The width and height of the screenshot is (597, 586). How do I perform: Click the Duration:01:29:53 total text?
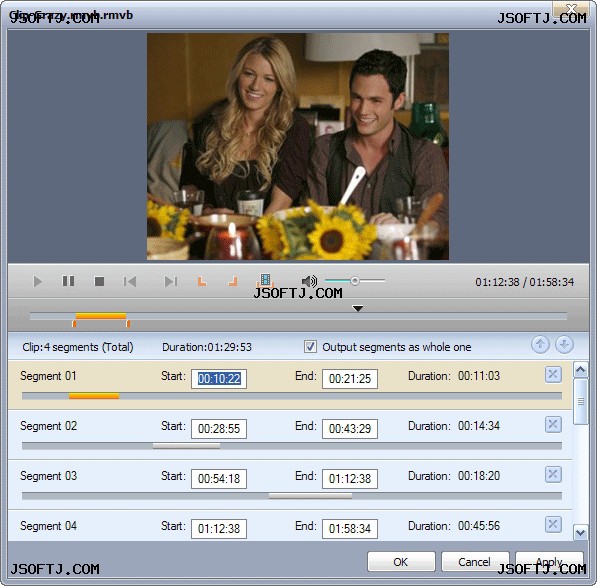[207, 347]
